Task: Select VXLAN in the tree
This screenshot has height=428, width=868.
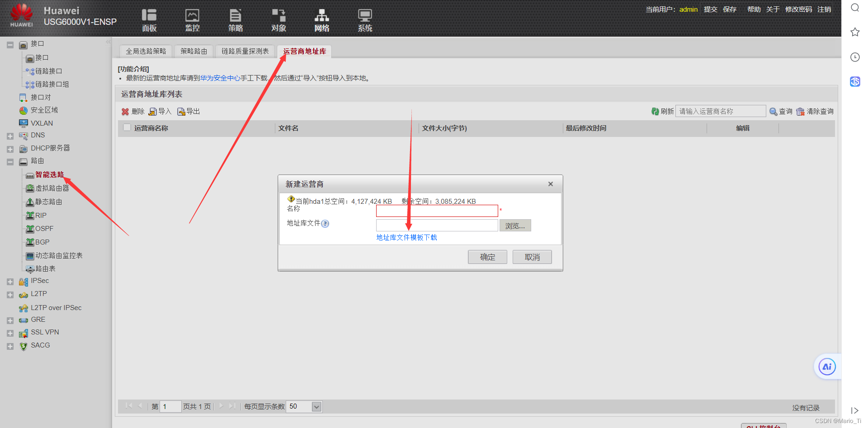Action: point(42,123)
